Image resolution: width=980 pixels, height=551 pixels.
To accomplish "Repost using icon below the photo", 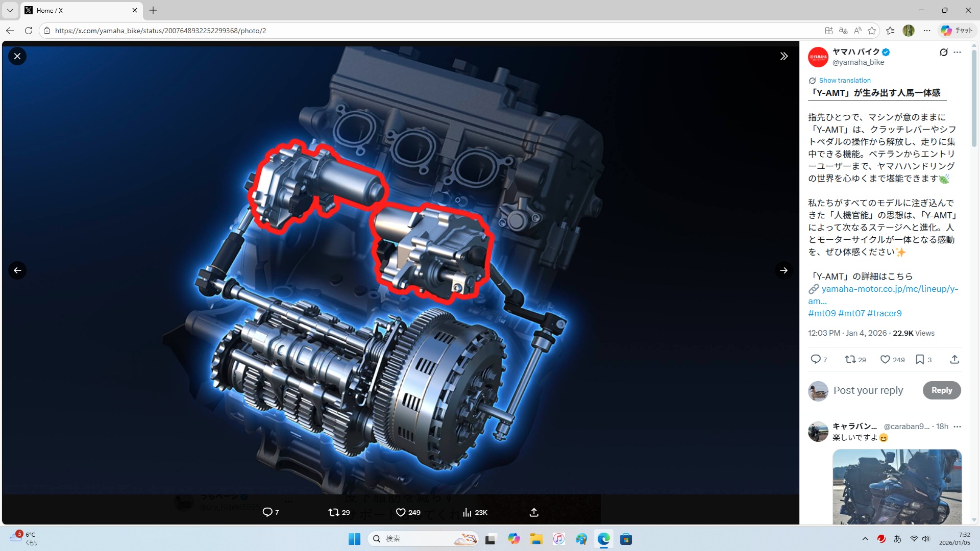I will pos(334,512).
